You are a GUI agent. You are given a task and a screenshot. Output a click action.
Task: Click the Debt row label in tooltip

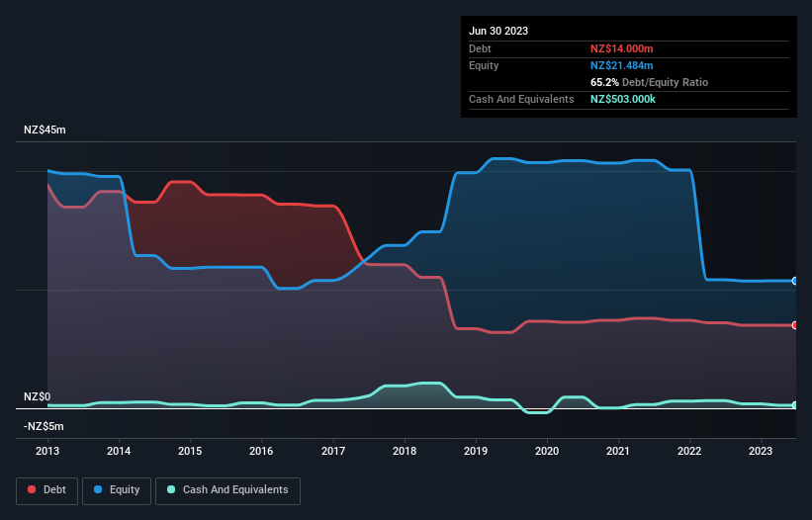[480, 48]
